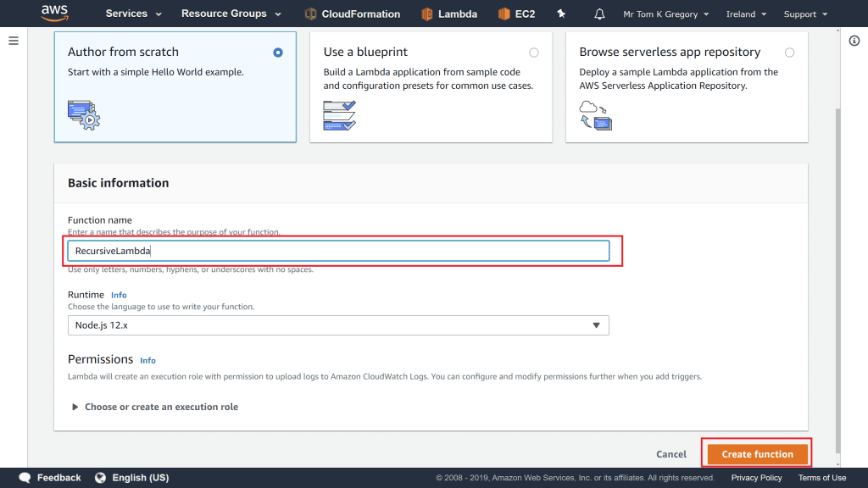This screenshot has height=488, width=868.
Task: Open the notifications bell
Action: tap(600, 14)
